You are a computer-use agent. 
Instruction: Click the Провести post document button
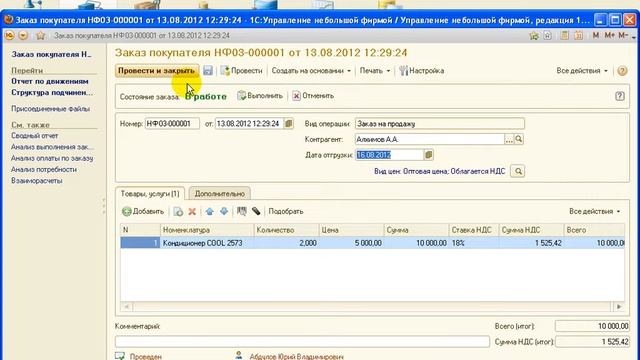241,71
